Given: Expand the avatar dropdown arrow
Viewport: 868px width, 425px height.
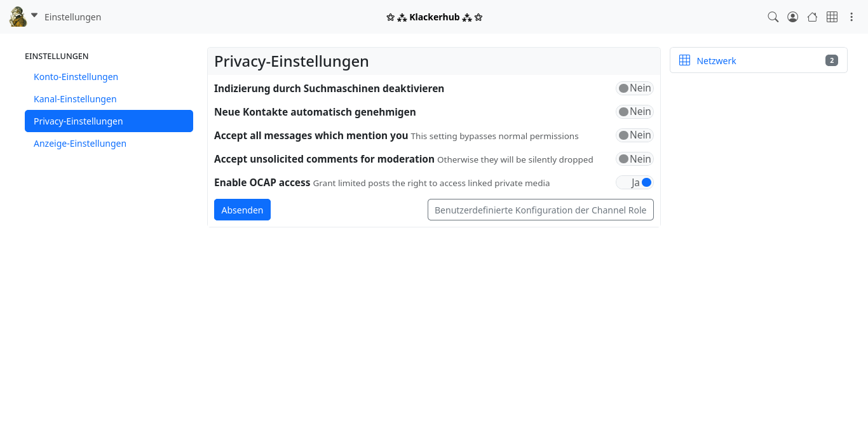Looking at the screenshot, I should [34, 15].
